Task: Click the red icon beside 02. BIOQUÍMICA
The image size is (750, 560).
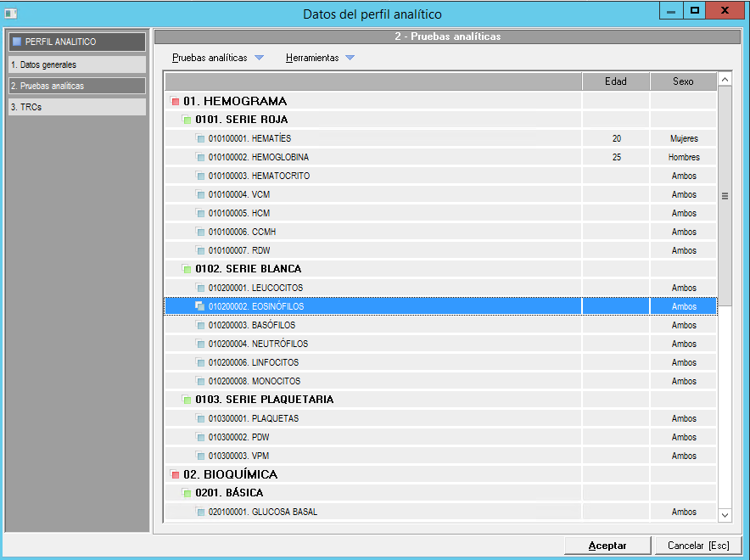Action: click(176, 475)
